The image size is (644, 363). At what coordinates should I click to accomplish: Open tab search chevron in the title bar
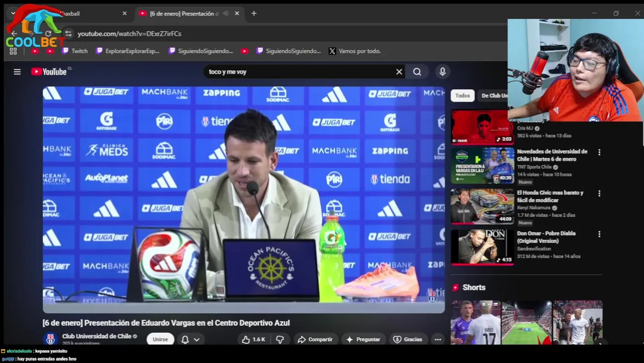[x=13, y=14]
